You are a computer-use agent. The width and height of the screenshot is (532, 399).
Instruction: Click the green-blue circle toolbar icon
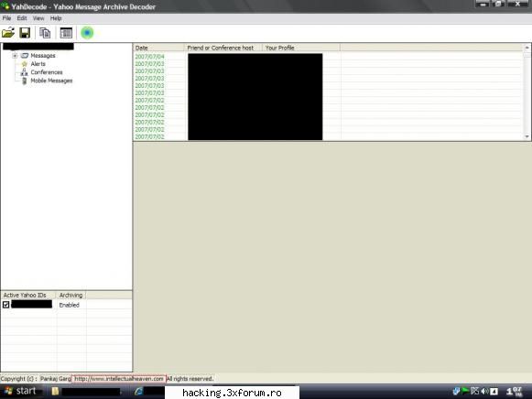pos(87,33)
